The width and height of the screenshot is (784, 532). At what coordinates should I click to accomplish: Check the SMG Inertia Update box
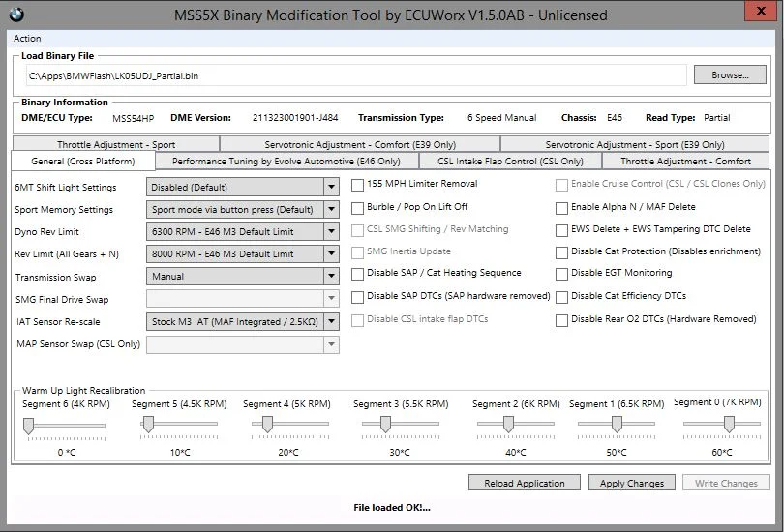[357, 252]
